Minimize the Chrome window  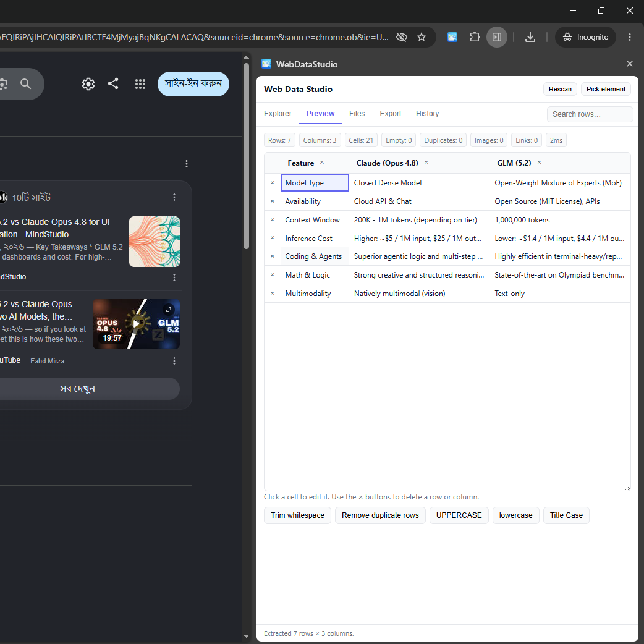tap(573, 11)
